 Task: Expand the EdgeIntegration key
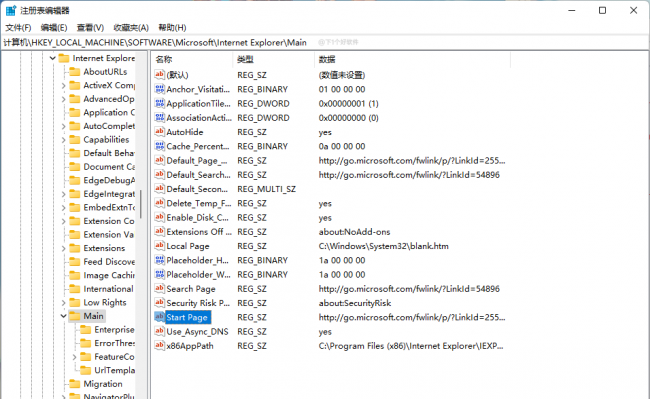tap(63, 194)
